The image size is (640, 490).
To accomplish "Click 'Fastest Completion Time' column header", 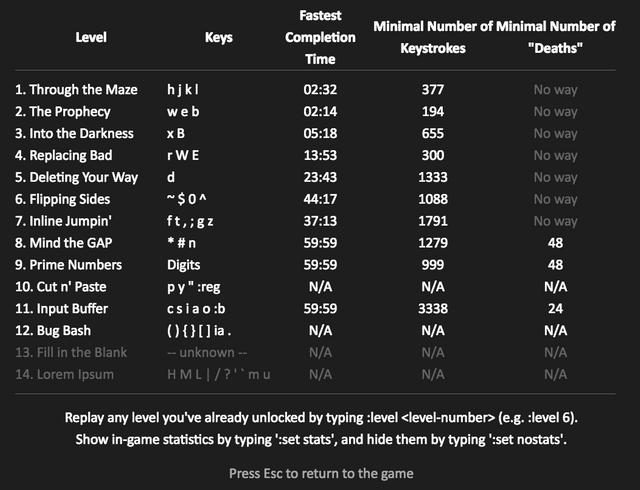I will point(320,37).
